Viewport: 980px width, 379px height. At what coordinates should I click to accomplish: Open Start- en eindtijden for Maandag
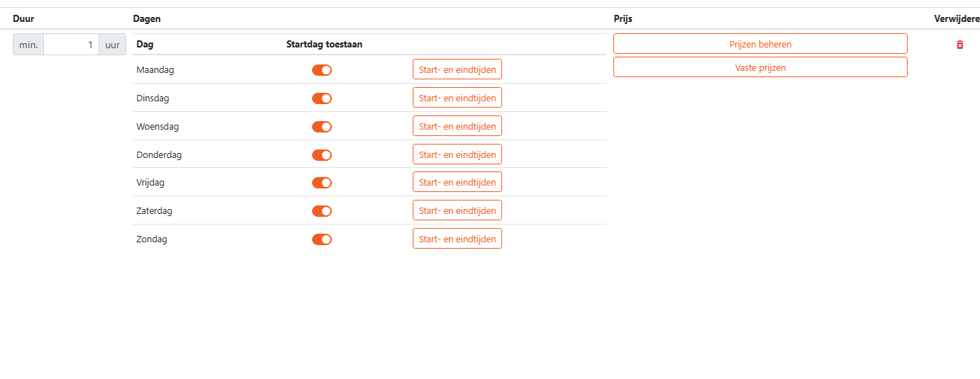[457, 69]
